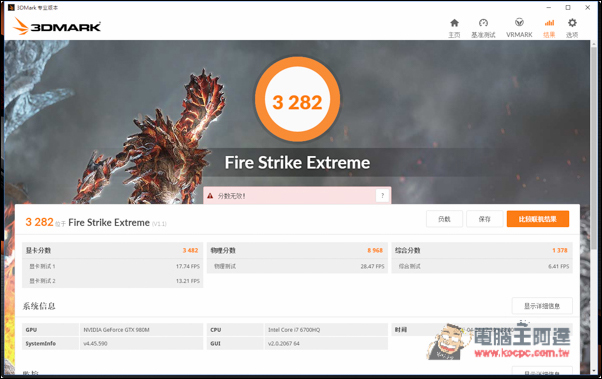The image size is (602, 379).
Task: Click the graphics test 2 value 13.21 FPS
Action: tap(188, 281)
